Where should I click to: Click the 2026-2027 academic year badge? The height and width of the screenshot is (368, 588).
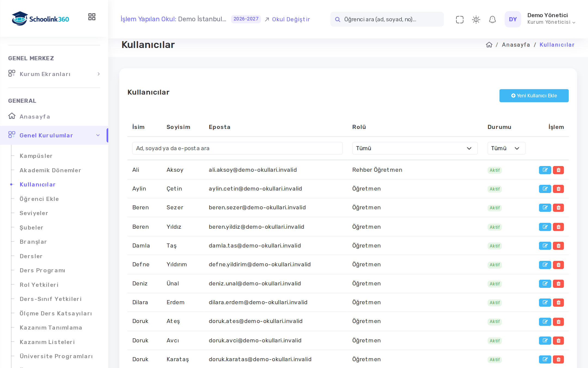tap(246, 19)
